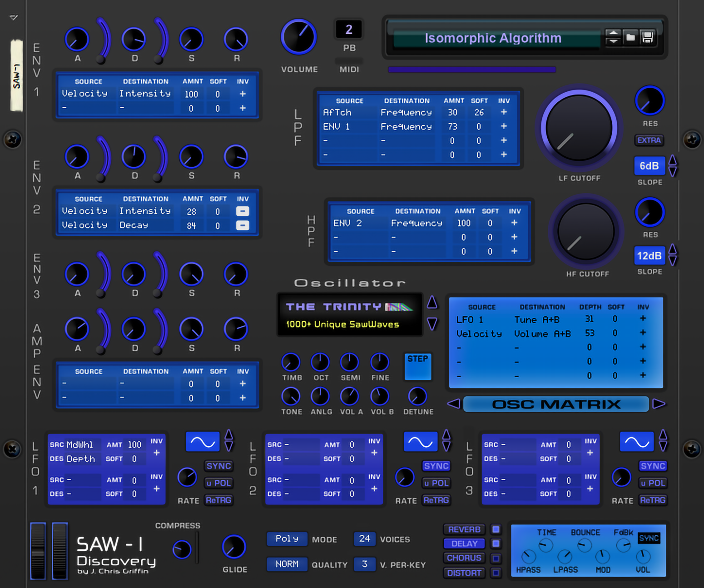Viewport: 704px width, 588px height.
Task: Save patch with the floppy disk icon
Action: [648, 37]
